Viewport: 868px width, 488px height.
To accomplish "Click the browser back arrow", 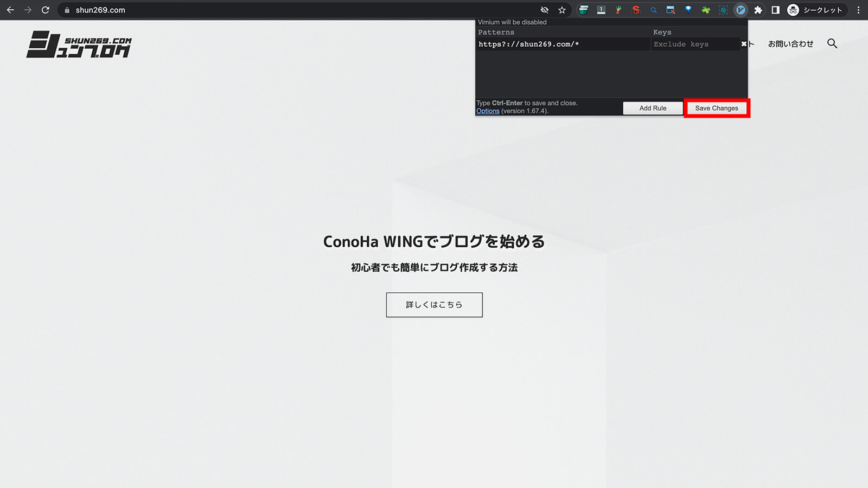I will click(10, 10).
